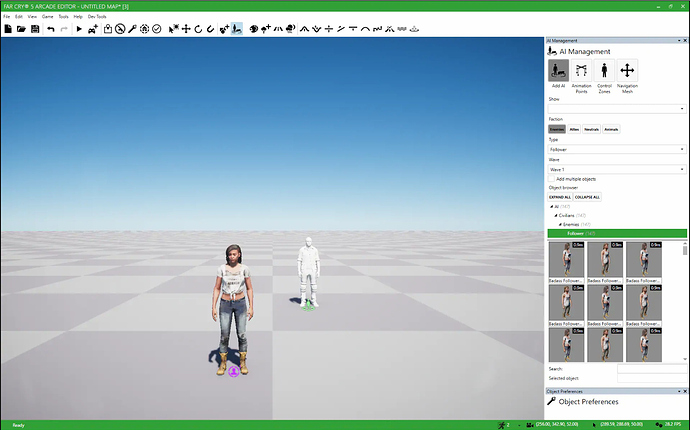Start map playtest with the Play triangle icon
This screenshot has width=690, height=430.
[79, 29]
